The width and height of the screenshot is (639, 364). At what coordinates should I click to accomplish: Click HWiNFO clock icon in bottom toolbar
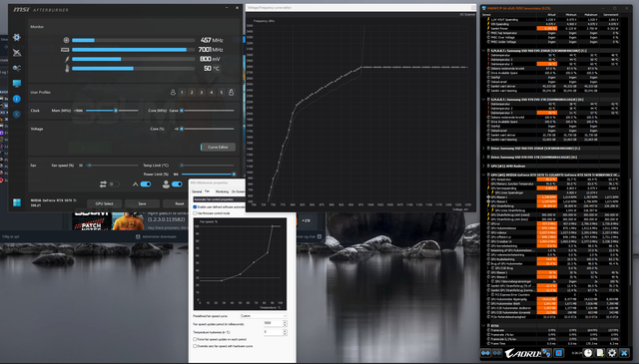(588, 353)
